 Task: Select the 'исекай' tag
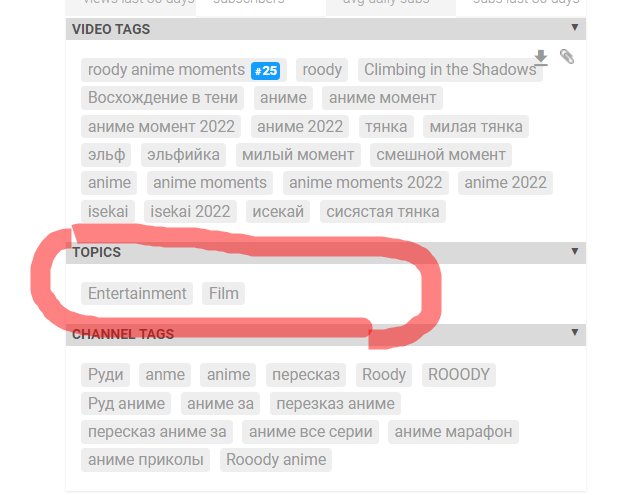click(x=278, y=211)
